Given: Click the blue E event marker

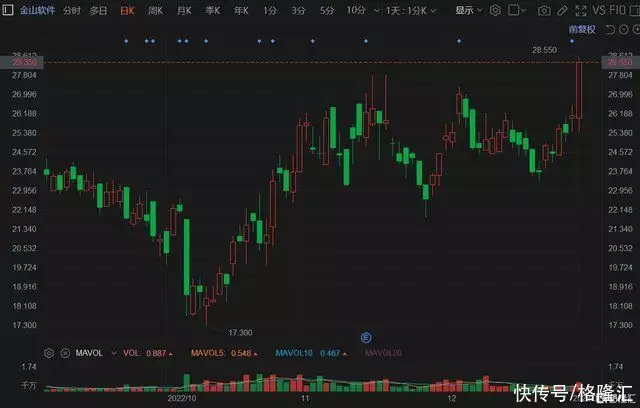Looking at the screenshot, I should [366, 337].
